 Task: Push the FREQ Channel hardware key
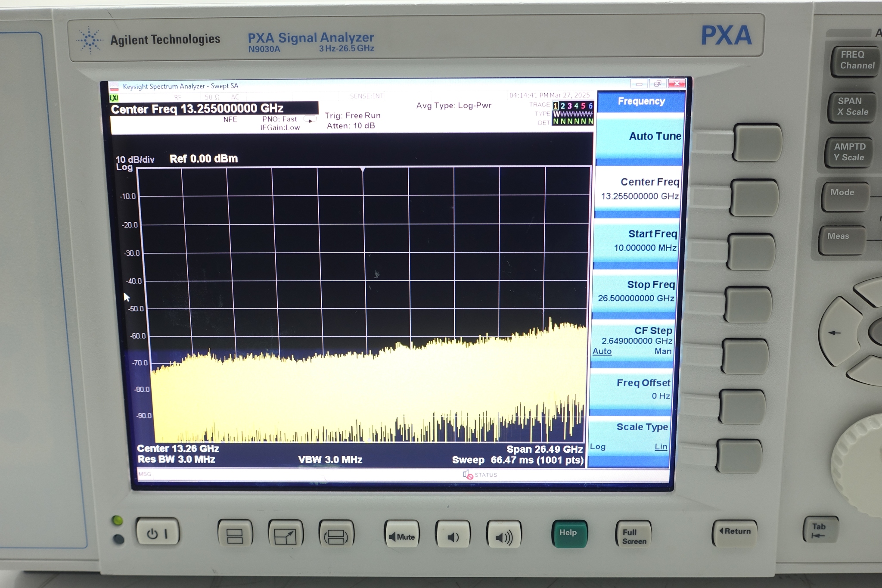(x=855, y=62)
